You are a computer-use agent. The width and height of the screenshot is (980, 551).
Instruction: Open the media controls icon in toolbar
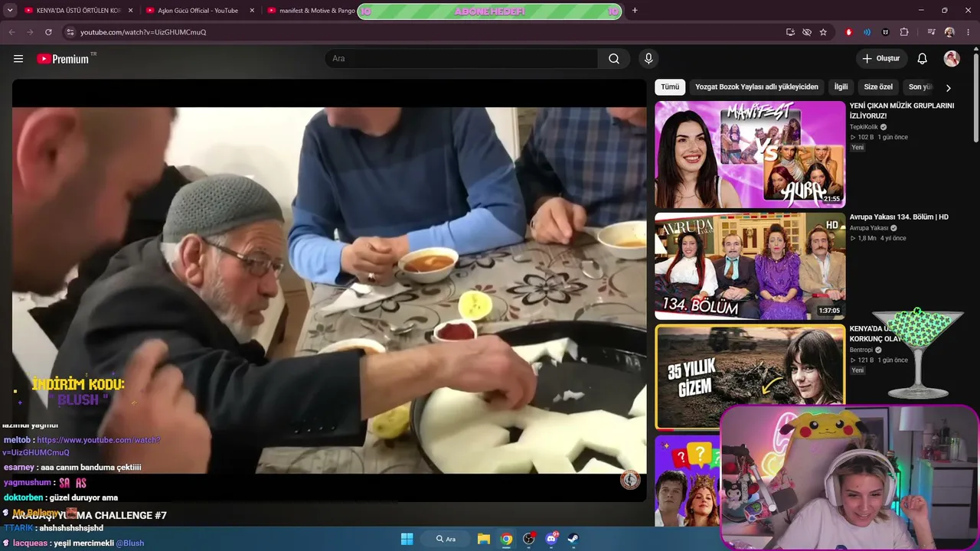[931, 32]
